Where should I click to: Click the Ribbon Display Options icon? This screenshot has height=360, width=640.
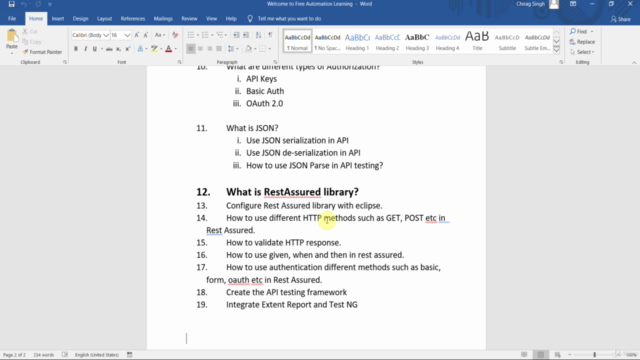[x=573, y=4]
